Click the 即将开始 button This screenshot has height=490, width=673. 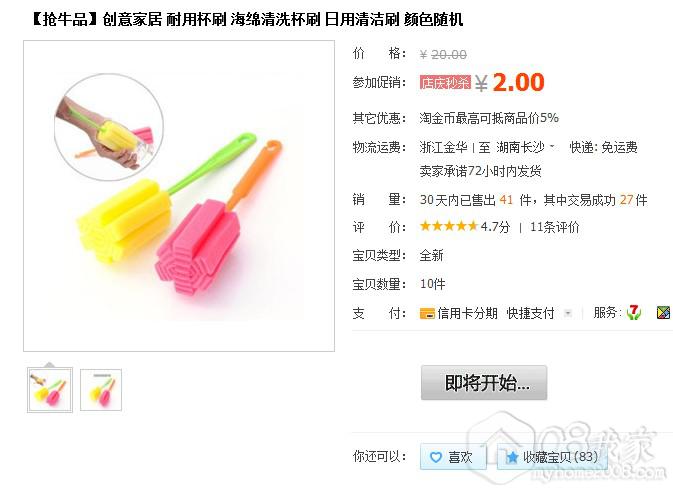pos(484,383)
